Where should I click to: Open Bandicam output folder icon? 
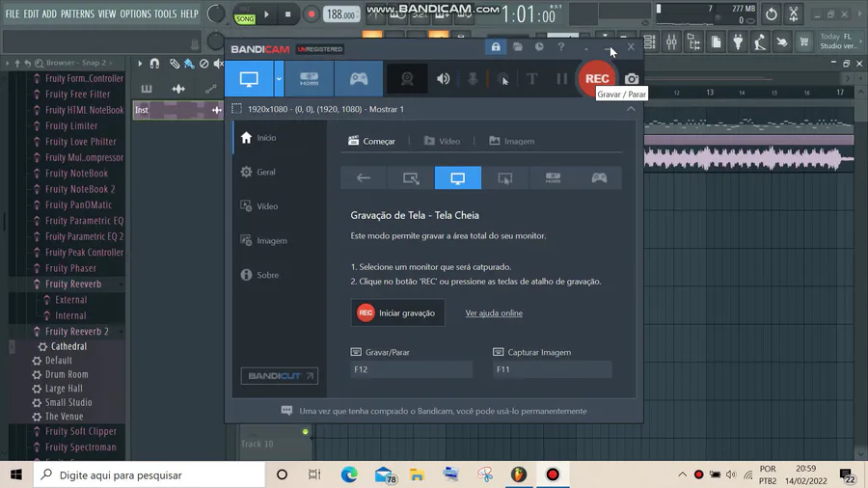point(518,47)
